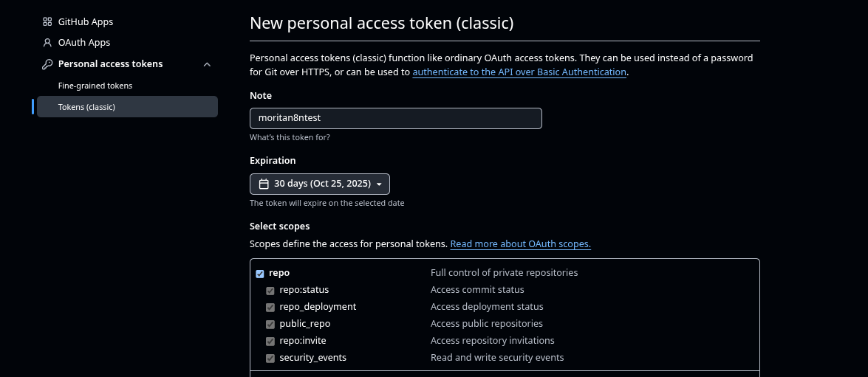Screen dimensions: 868x377
Task: Follow the Basic Authentication API link
Action: click(x=519, y=72)
